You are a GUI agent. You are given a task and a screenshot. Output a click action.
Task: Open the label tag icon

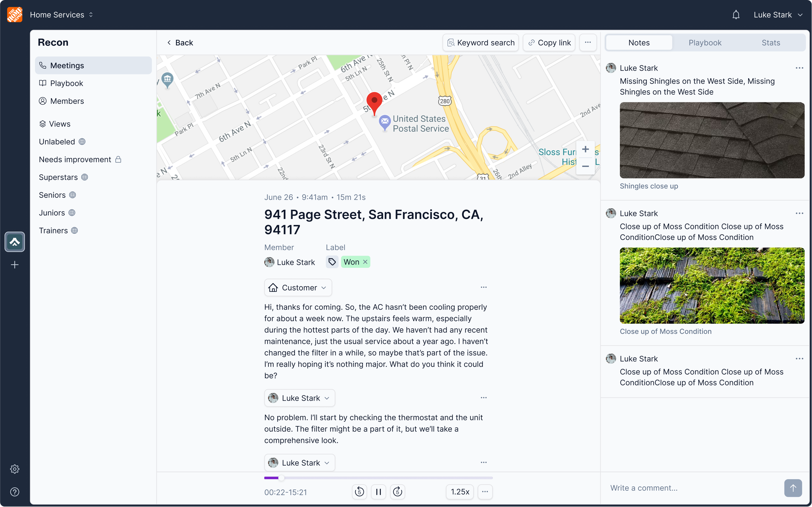332,262
